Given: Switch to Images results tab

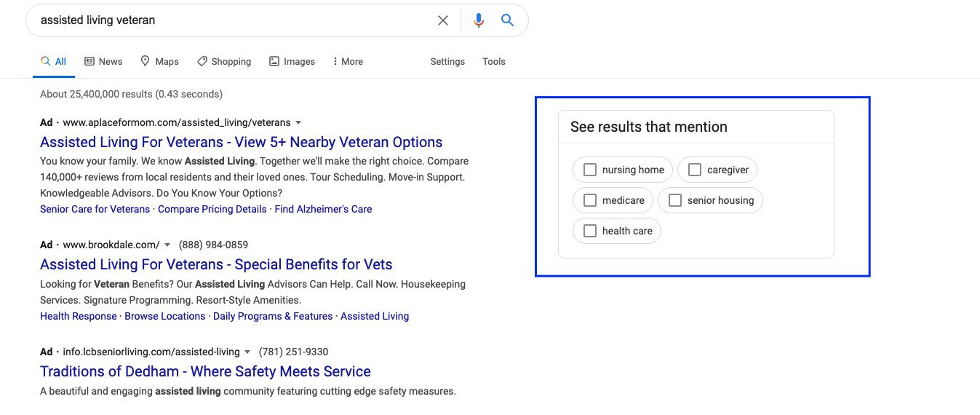Looking at the screenshot, I should click(292, 62).
